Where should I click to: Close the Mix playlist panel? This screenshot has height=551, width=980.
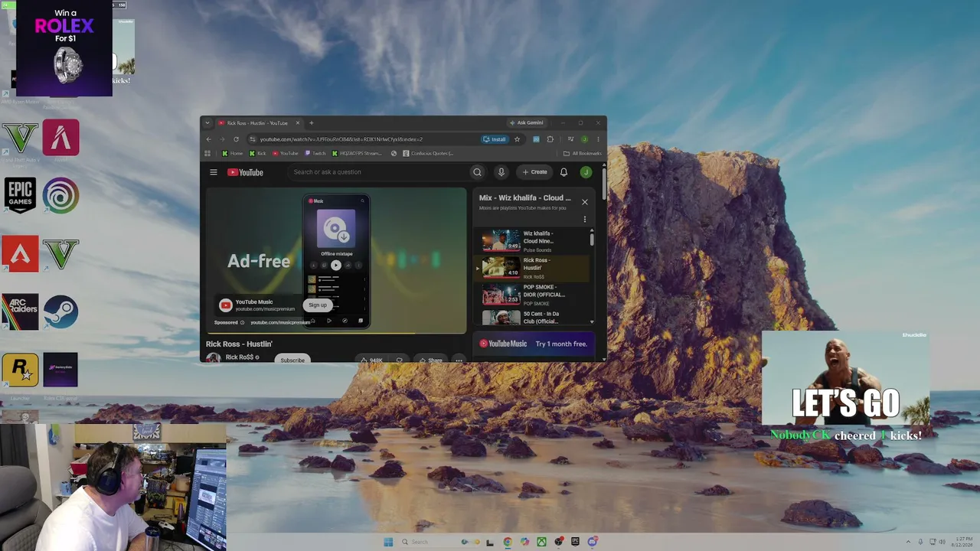tap(585, 202)
